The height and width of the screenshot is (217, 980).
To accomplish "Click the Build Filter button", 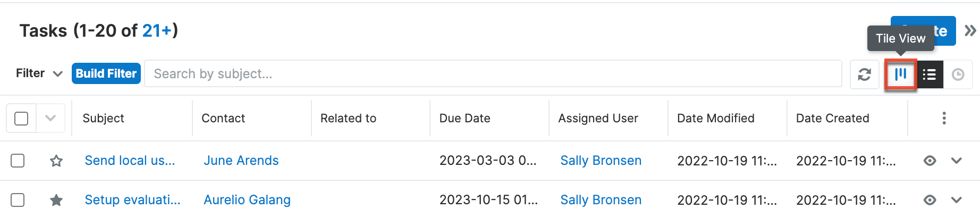I will point(106,73).
